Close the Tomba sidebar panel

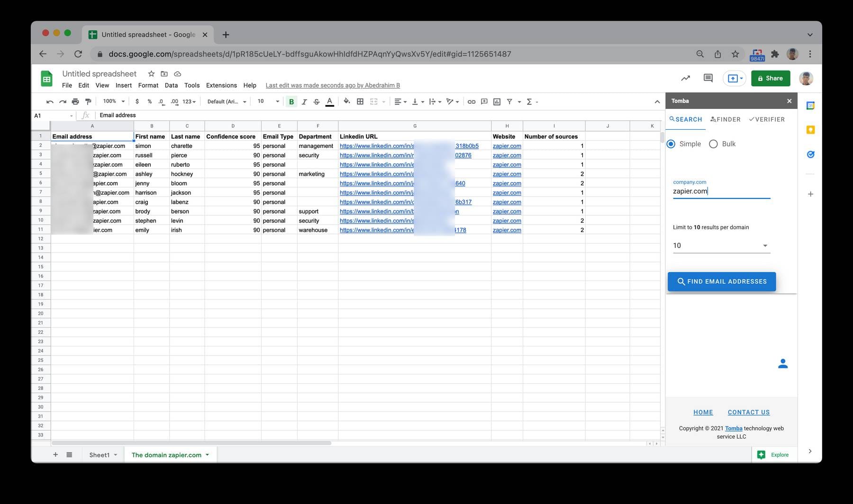[789, 101]
